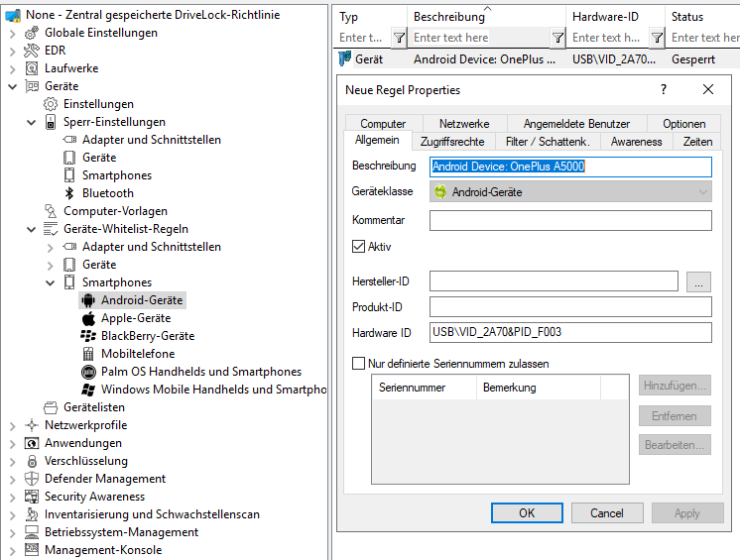
Task: Click the Bluetooth icon in tree
Action: click(x=69, y=193)
